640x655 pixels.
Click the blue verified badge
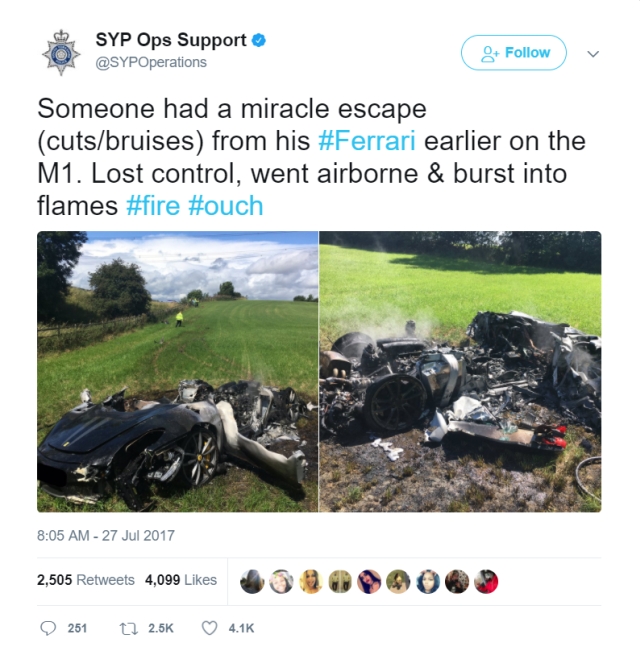point(259,41)
